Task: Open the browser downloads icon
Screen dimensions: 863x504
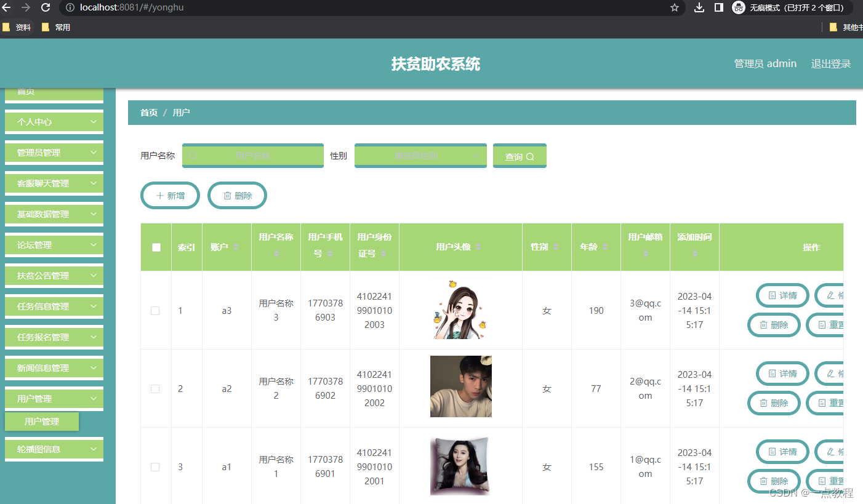Action: click(x=699, y=7)
